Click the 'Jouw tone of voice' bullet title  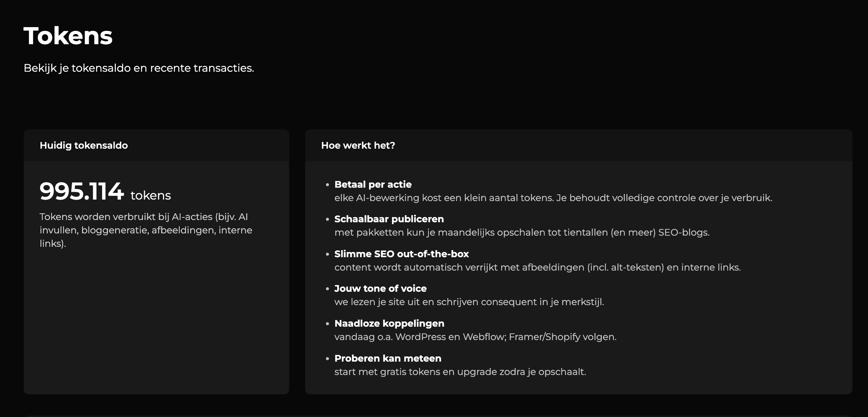point(380,288)
